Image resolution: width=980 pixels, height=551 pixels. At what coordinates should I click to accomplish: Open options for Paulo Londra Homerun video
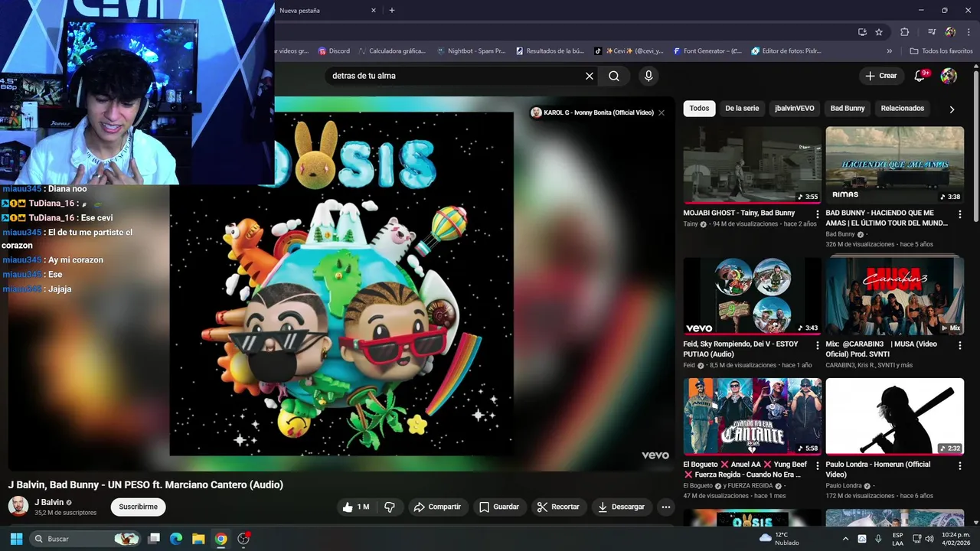tap(960, 466)
